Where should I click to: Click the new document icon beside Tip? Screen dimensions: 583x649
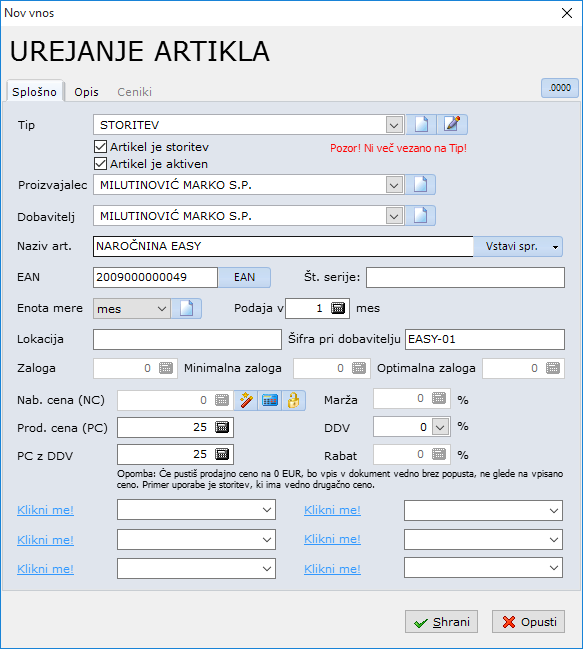coord(421,125)
